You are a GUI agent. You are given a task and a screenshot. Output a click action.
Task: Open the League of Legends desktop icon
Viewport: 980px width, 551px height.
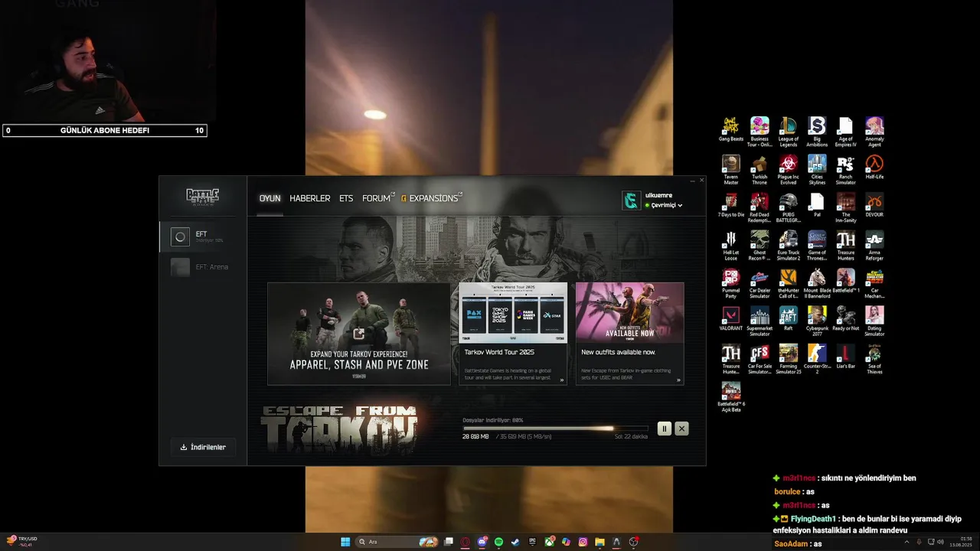[788, 132]
